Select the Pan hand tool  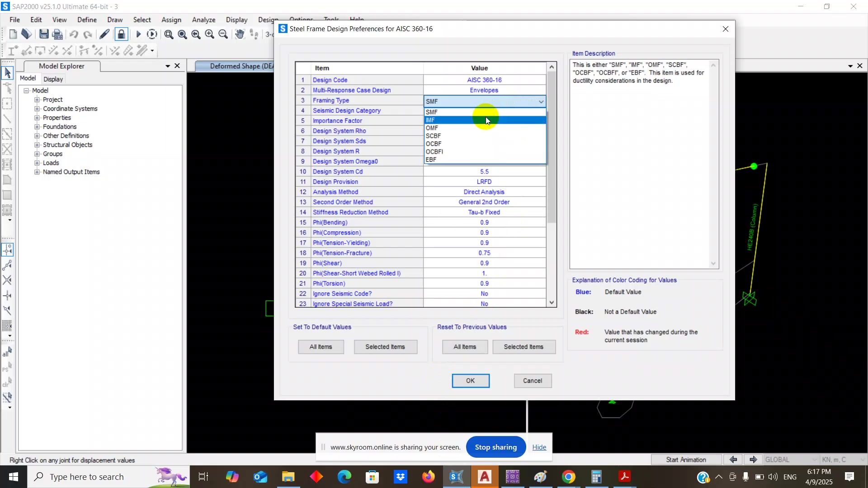coord(240,34)
